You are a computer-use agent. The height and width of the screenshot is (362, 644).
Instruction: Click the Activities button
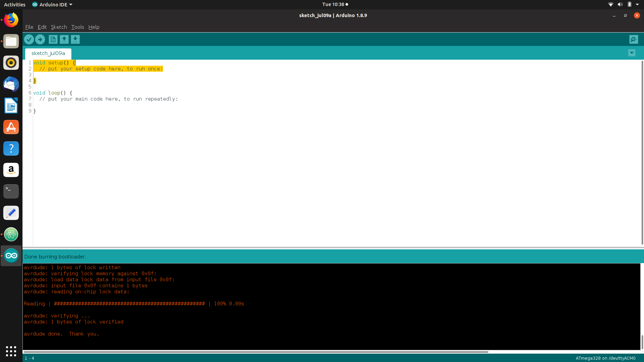pyautogui.click(x=14, y=4)
